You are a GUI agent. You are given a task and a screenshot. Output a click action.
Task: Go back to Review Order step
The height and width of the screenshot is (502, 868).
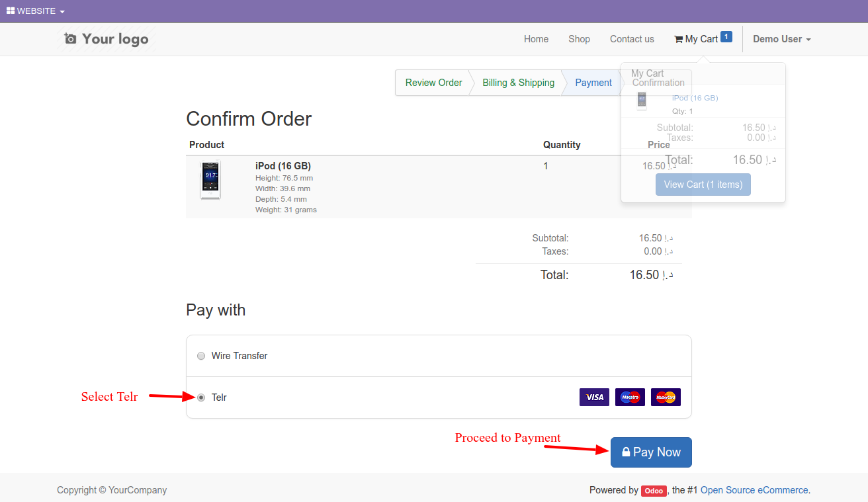pyautogui.click(x=434, y=83)
